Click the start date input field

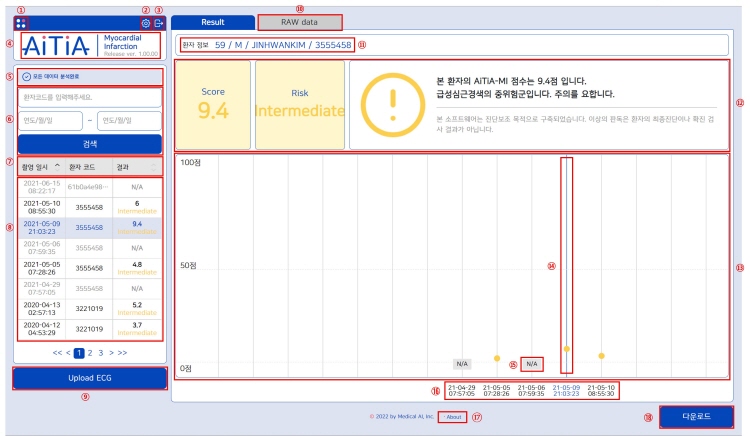tap(50, 120)
